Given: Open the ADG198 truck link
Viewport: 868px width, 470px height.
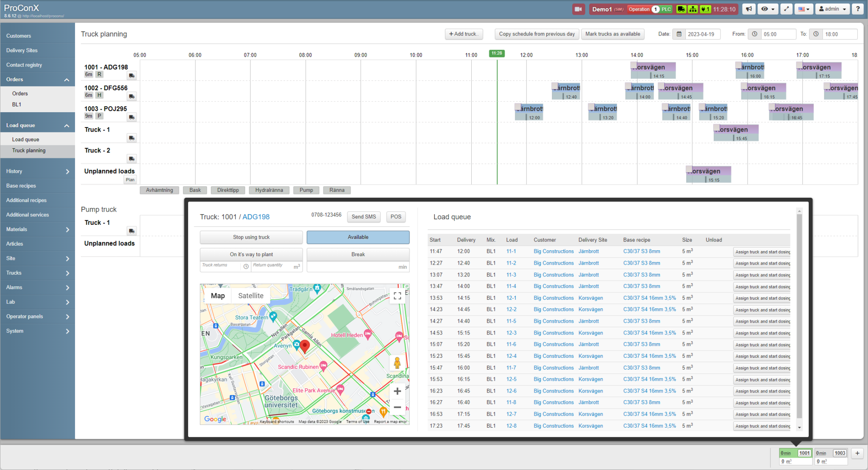Looking at the screenshot, I should [x=256, y=216].
